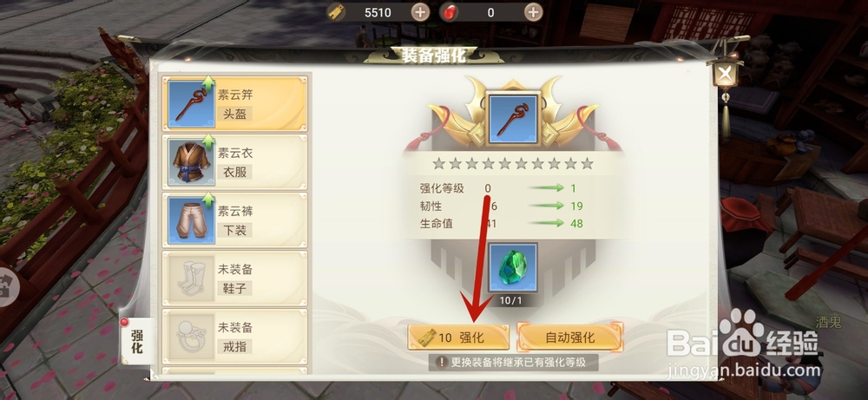Tap the brown robe thumbnail in list
This screenshot has height=400, width=868.
(191, 161)
